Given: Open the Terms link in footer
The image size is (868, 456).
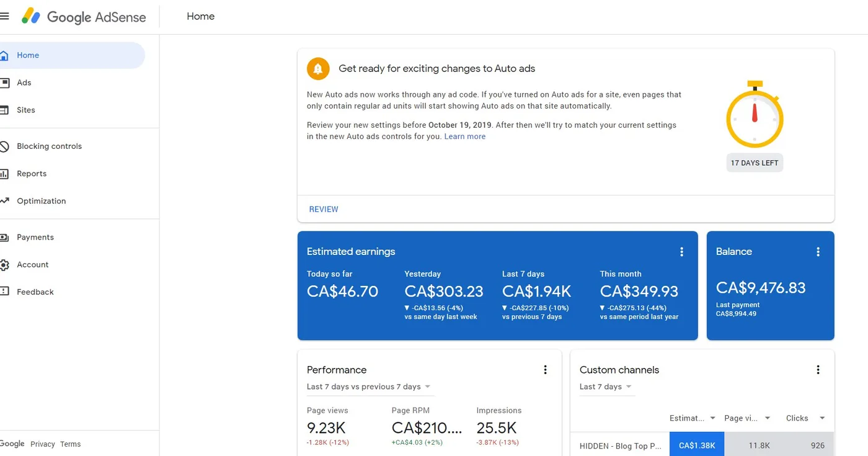Looking at the screenshot, I should pos(71,444).
